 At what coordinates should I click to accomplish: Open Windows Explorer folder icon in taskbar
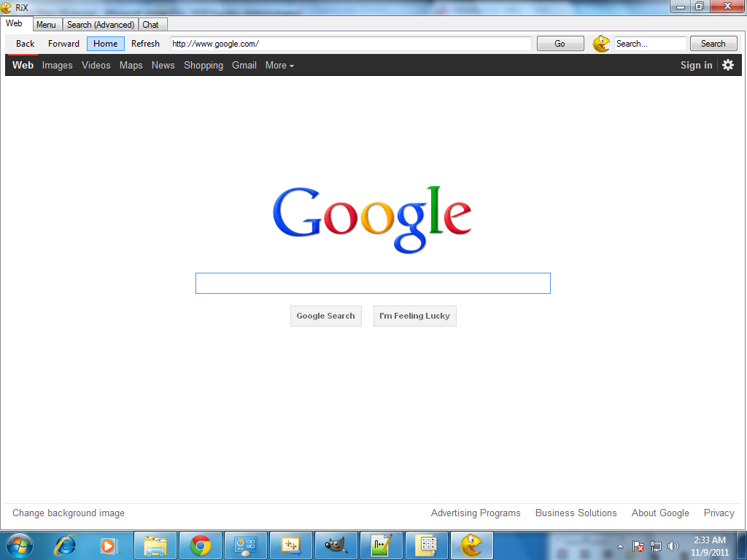point(155,545)
